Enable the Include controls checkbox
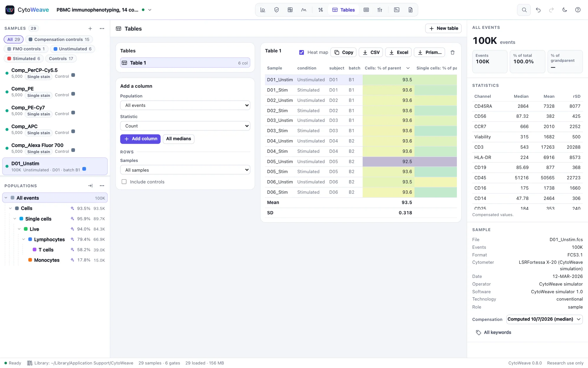This screenshot has height=368, width=588. tap(124, 182)
